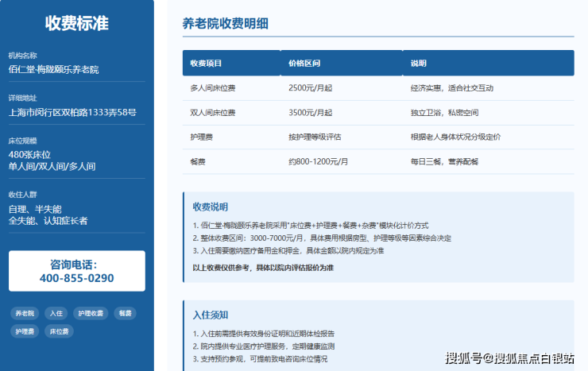Click the 餐费 row label in table

click(198, 162)
